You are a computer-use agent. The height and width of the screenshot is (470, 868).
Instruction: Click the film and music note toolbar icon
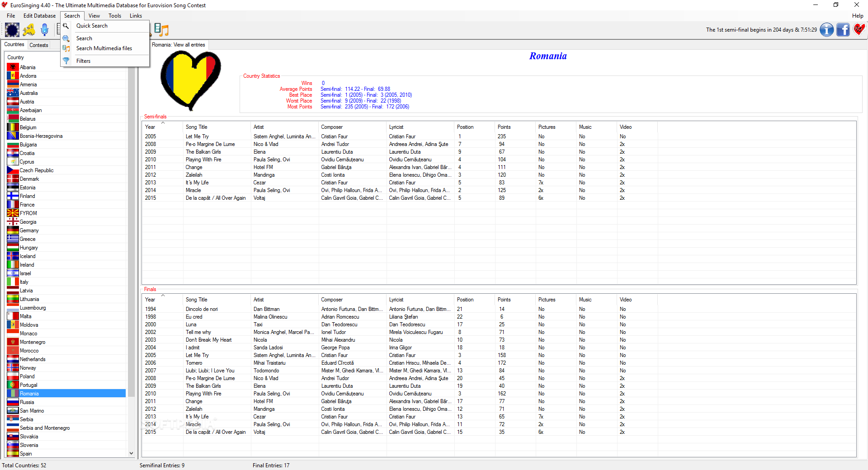pos(161,30)
